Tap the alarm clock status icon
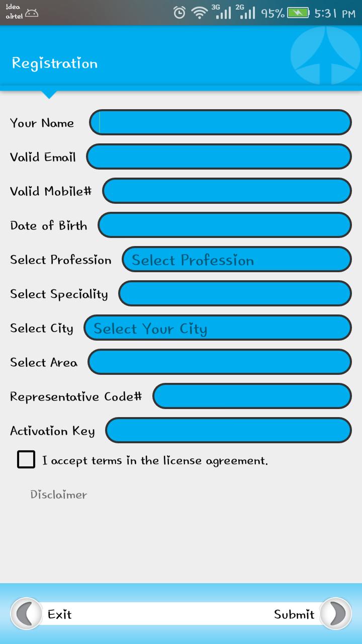The height and width of the screenshot is (644, 362). [179, 13]
